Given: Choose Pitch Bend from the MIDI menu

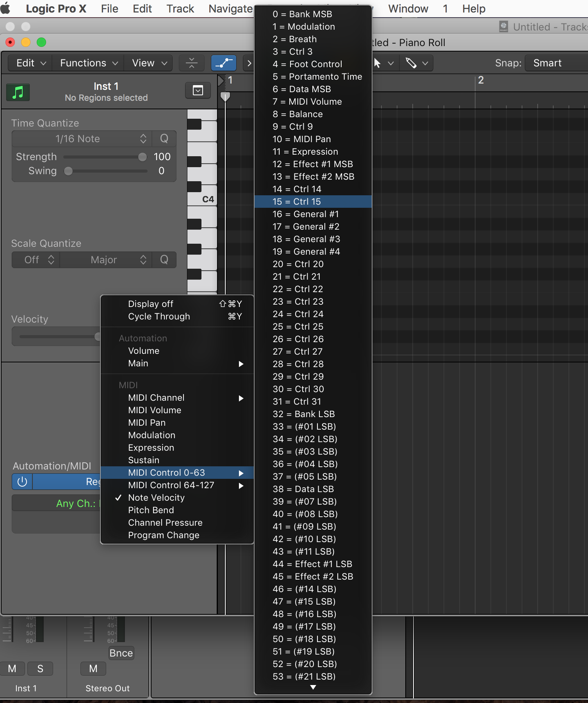Looking at the screenshot, I should click(151, 510).
